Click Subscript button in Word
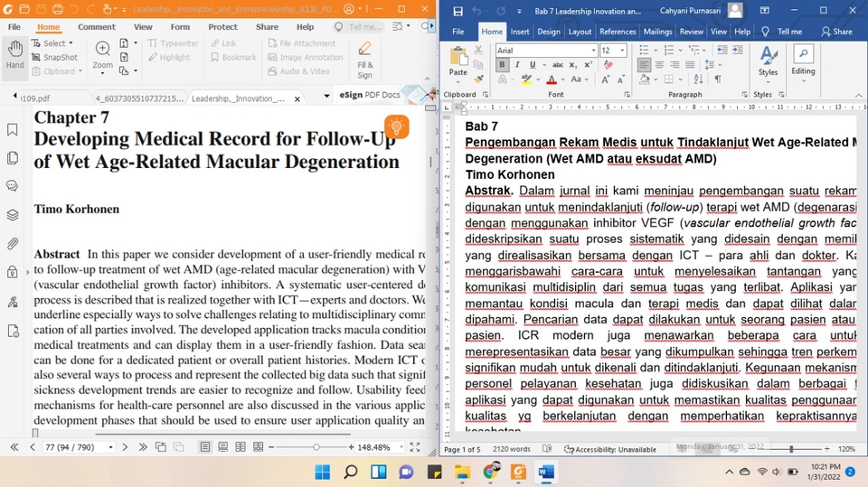This screenshot has height=487, width=868. [573, 65]
